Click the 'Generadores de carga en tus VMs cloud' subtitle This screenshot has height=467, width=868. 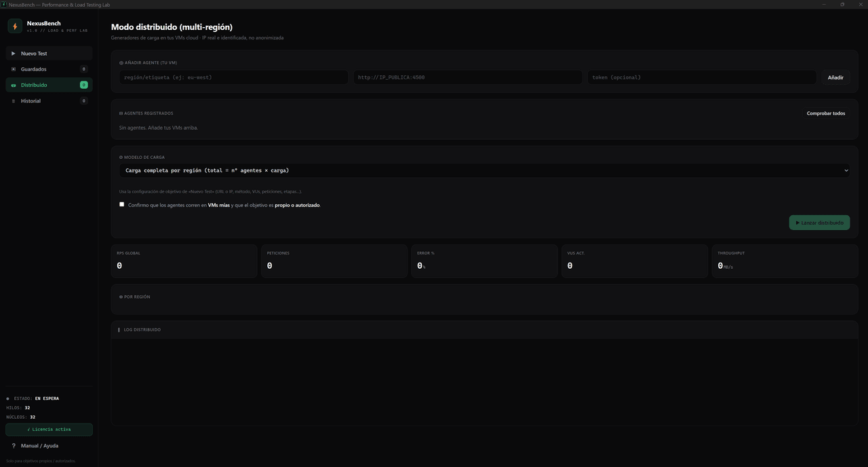tap(197, 38)
